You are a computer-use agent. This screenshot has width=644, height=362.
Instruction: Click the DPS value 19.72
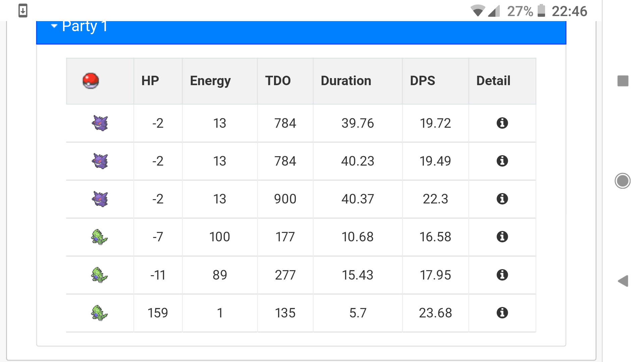pos(435,123)
